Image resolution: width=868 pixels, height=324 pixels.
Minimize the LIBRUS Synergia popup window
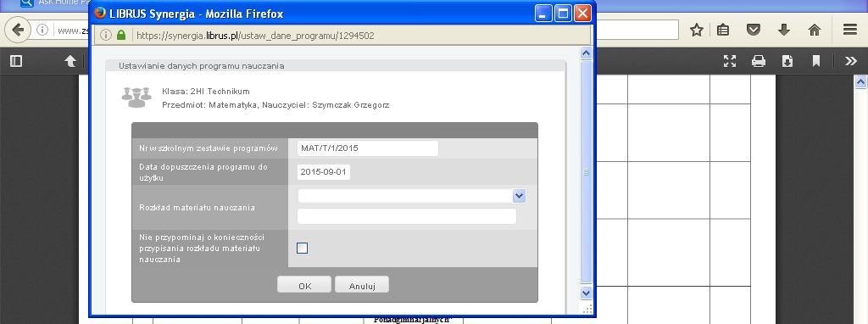[x=543, y=14]
